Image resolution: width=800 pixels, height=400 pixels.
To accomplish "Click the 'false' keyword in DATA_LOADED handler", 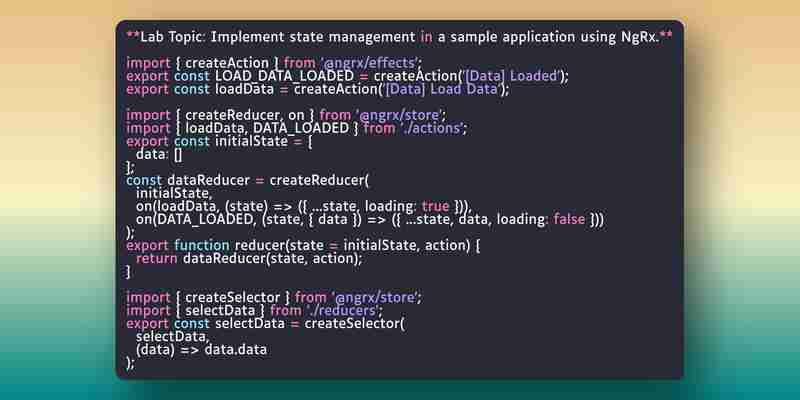I will pyautogui.click(x=569, y=219).
